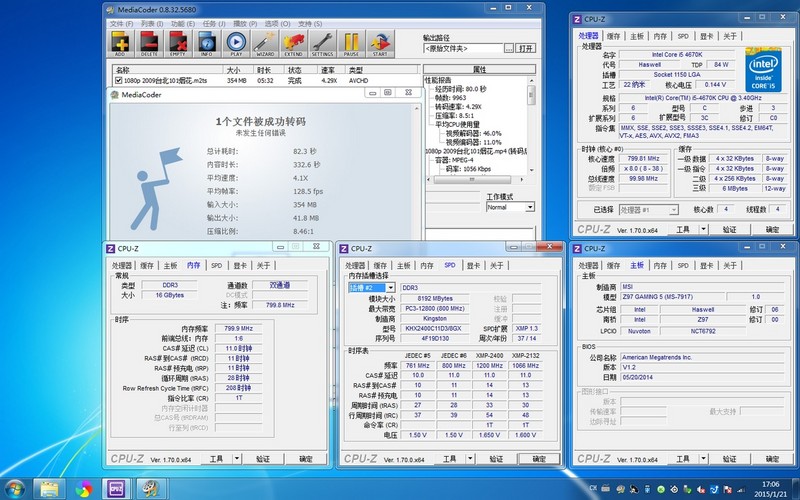Viewport: 800px width, 500px height.
Task: Open the 功能 (E) menu
Action: [x=183, y=23]
